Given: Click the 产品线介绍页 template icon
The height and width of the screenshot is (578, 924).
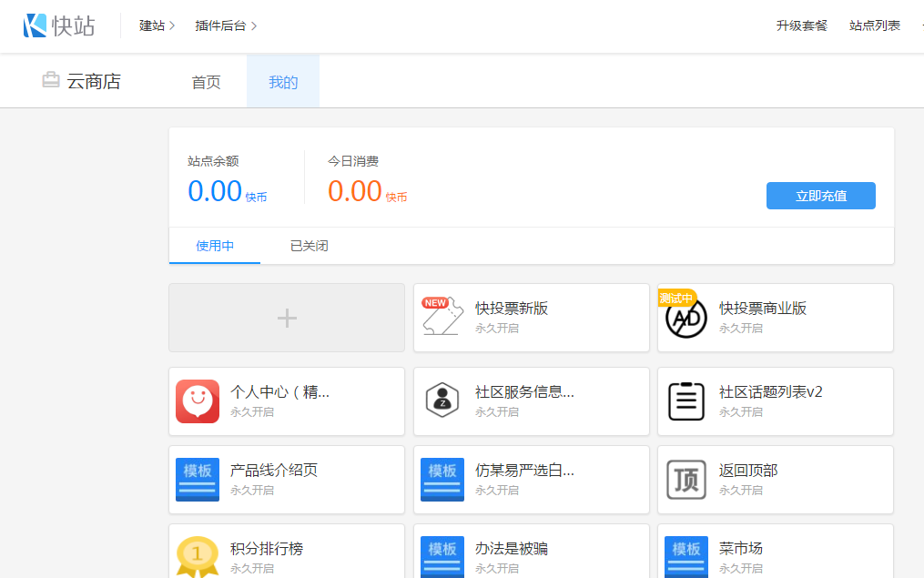Looking at the screenshot, I should point(198,480).
